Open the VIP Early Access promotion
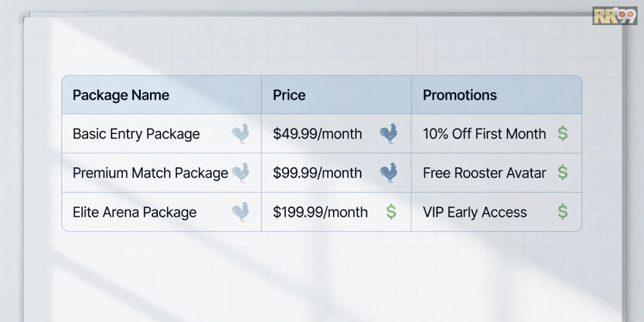This screenshot has height=322, width=644. tap(475, 213)
